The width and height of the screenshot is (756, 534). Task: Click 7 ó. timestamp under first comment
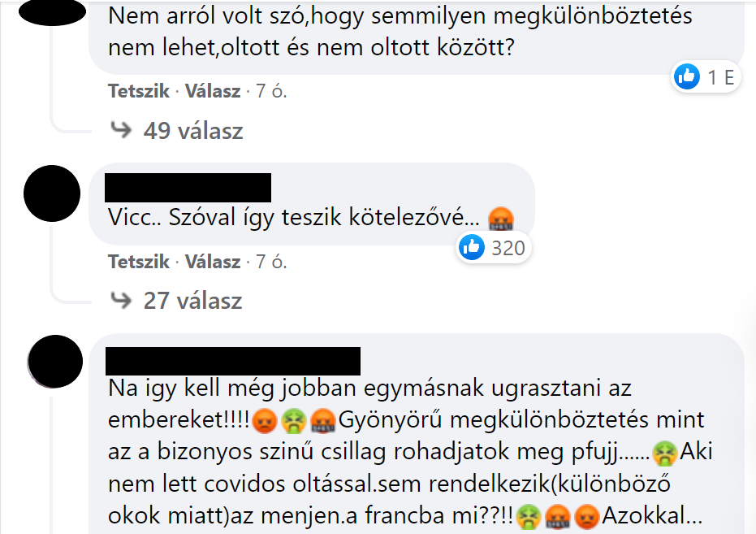coord(271,91)
